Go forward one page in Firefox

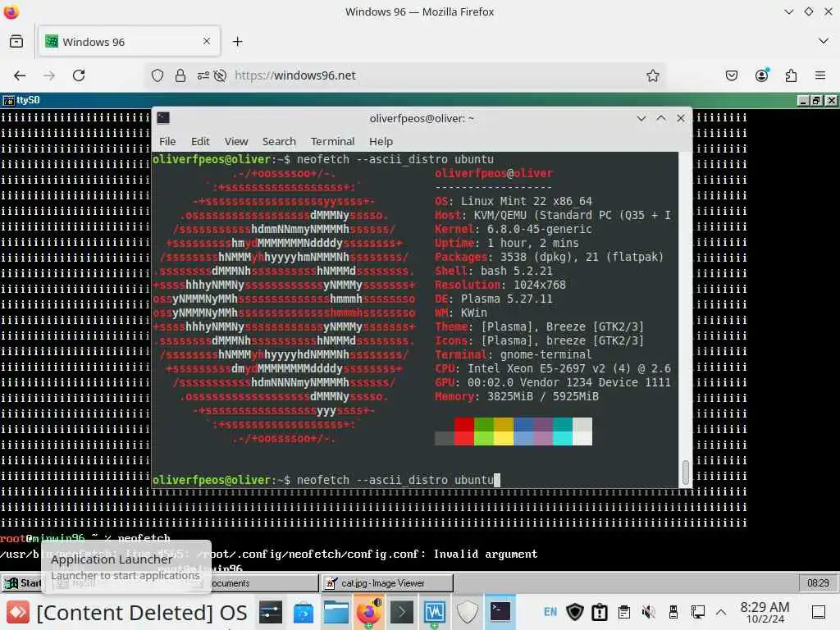coord(49,75)
